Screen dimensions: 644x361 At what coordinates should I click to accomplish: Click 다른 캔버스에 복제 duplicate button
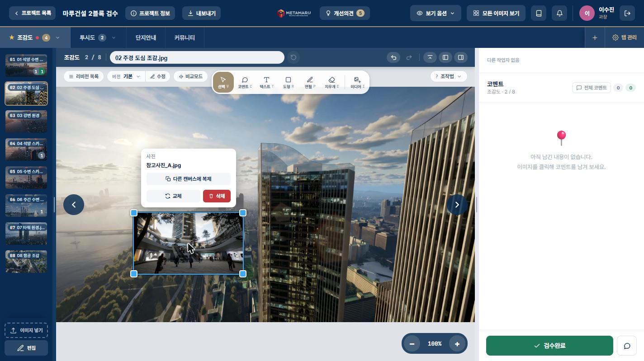coord(189,179)
